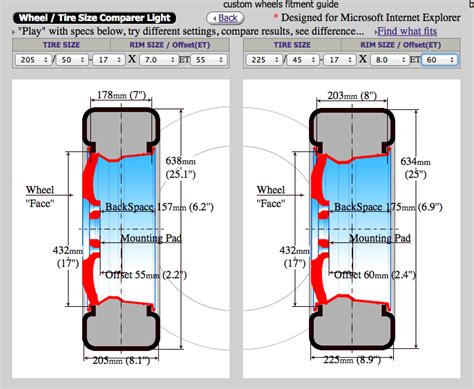Open left aspect ratio dropdown showing 50
Image resolution: width=474 pixels, height=389 pixels.
pos(72,60)
